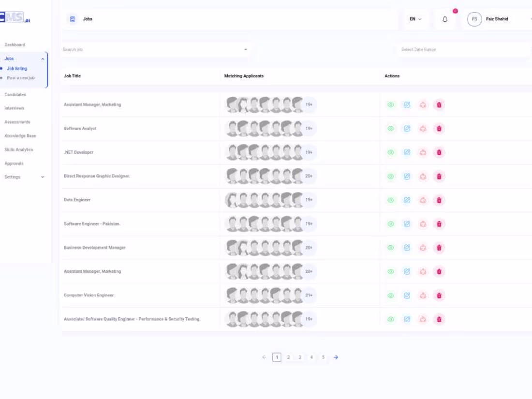The image size is (532, 399).
Task: Go to page 2
Action: [x=288, y=357]
